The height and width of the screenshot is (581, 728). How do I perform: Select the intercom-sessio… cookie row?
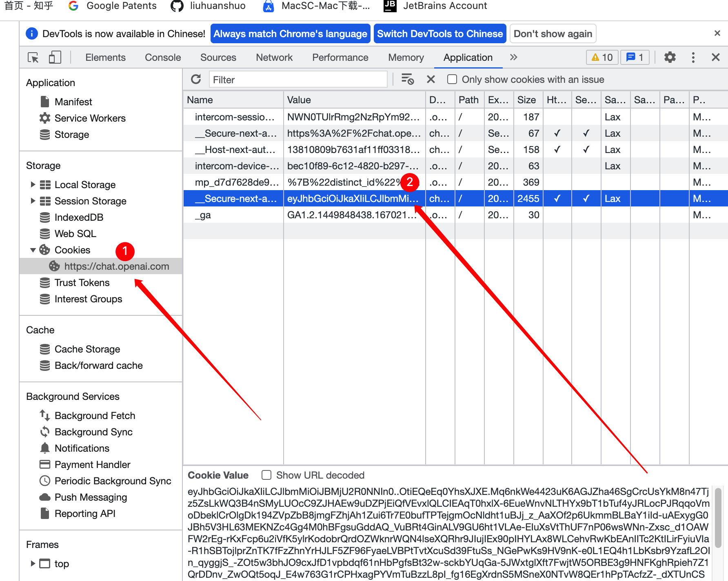455,117
